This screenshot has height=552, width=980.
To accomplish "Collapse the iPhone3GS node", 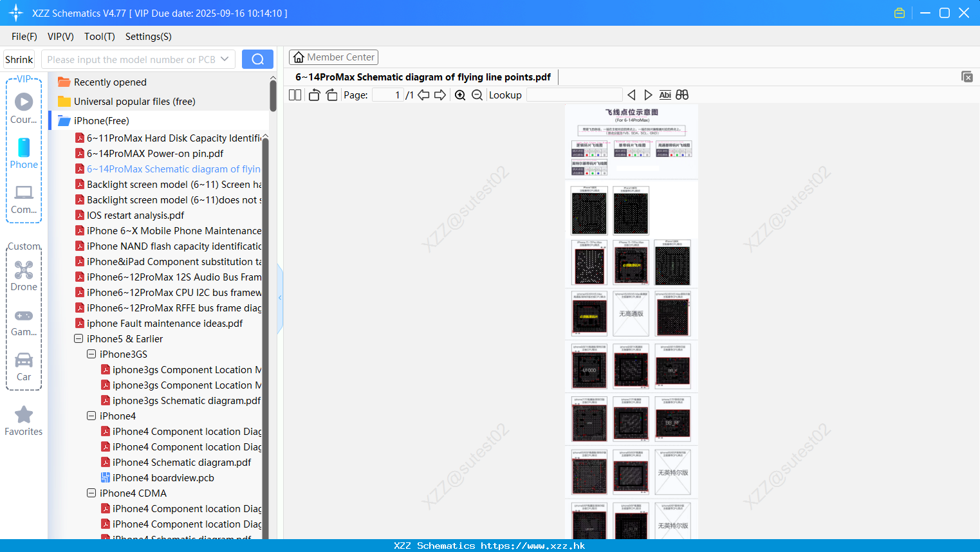I will (91, 354).
